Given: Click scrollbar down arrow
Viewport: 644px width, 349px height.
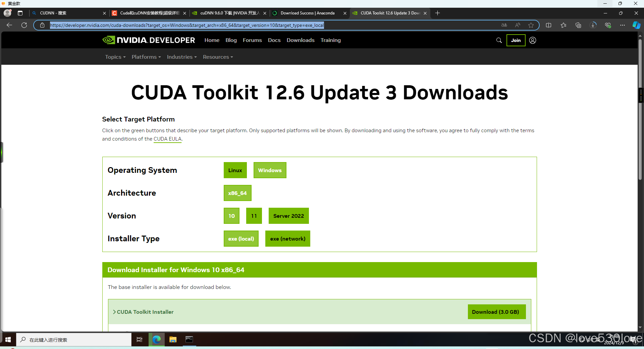Looking at the screenshot, I should pos(640,327).
